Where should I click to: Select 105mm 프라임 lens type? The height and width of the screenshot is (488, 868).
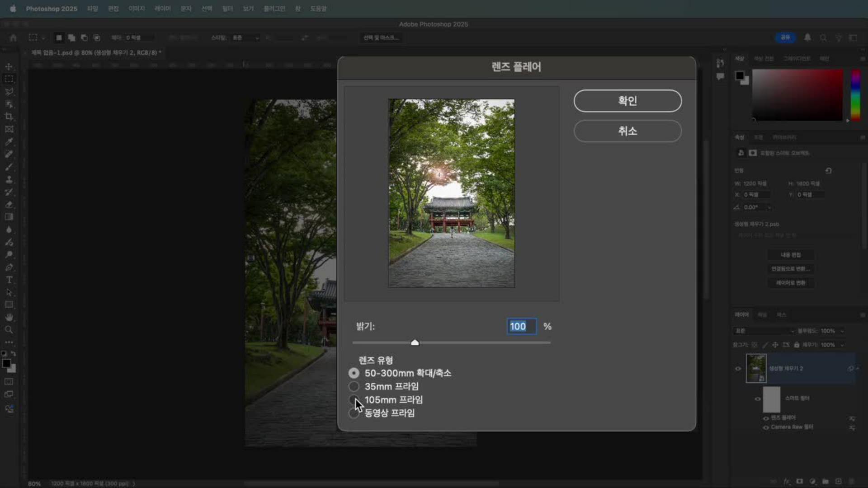354,400
